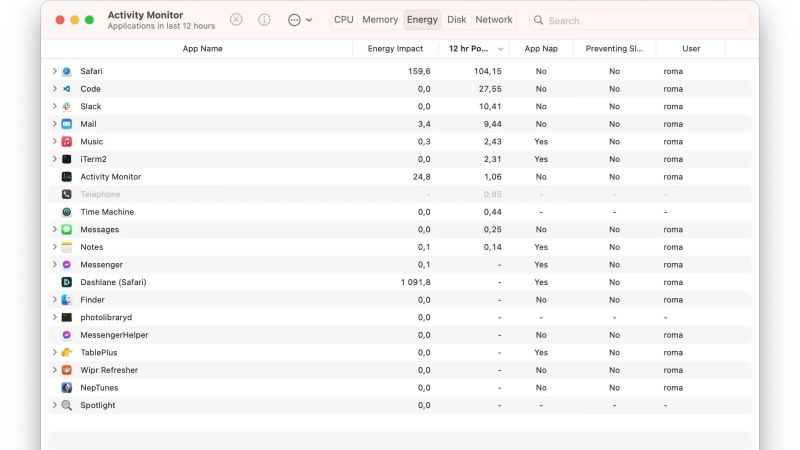Sort by the Energy Impact column header

395,49
